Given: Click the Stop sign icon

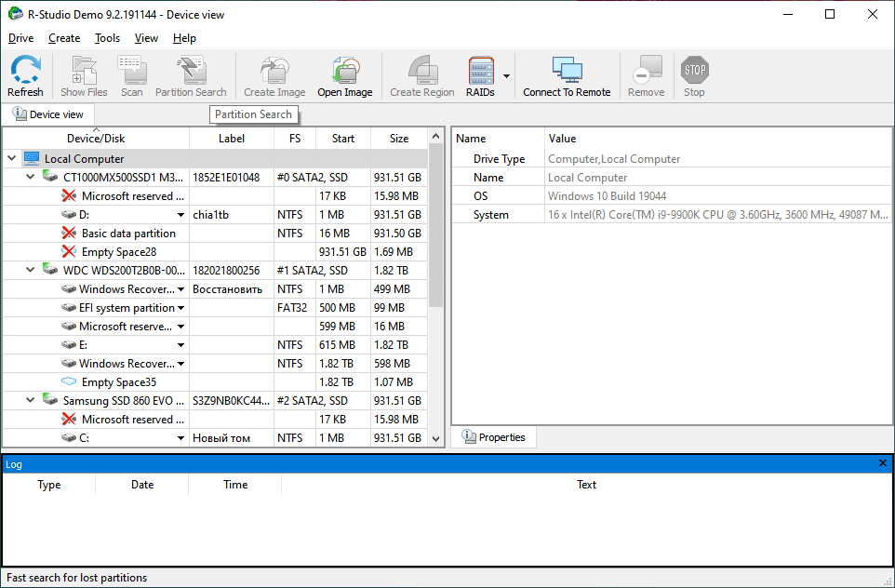Looking at the screenshot, I should point(695,70).
